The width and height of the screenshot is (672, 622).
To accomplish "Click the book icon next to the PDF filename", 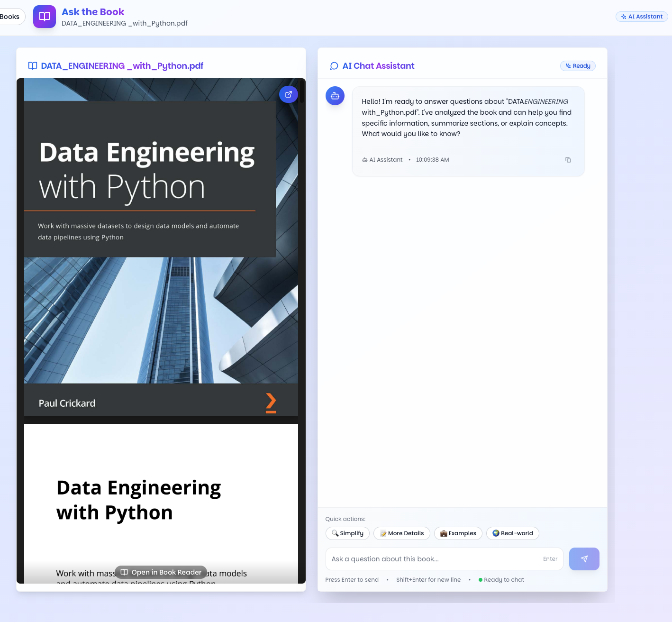I will pos(32,66).
